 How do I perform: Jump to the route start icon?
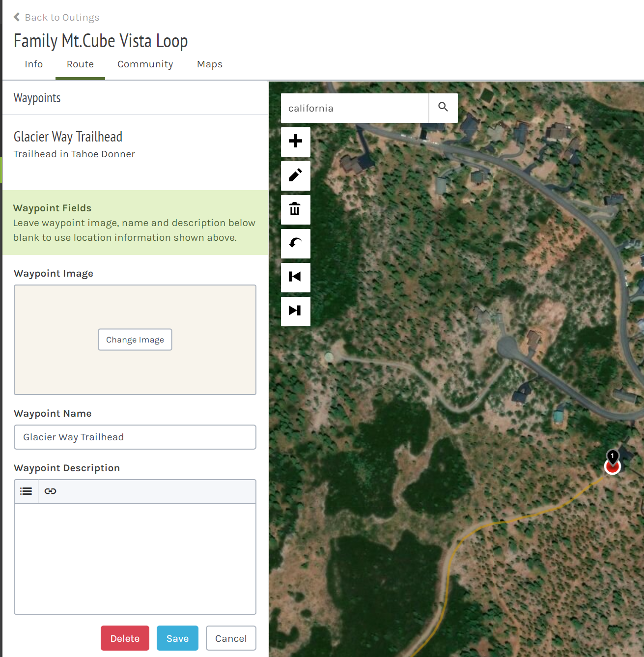(295, 277)
